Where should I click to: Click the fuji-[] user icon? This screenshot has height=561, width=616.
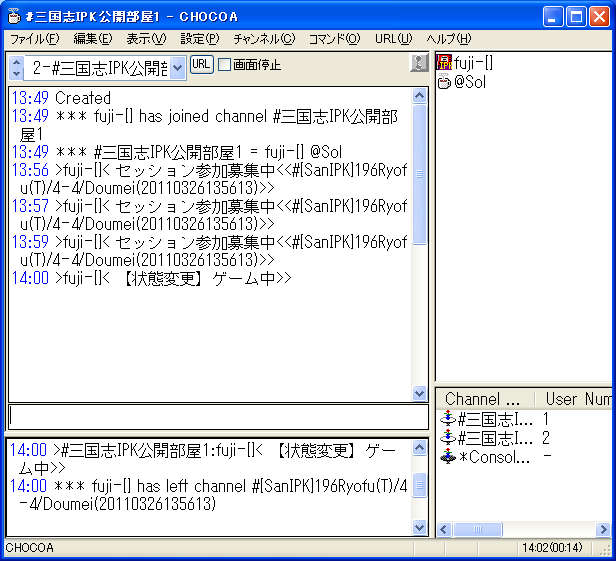coord(445,64)
